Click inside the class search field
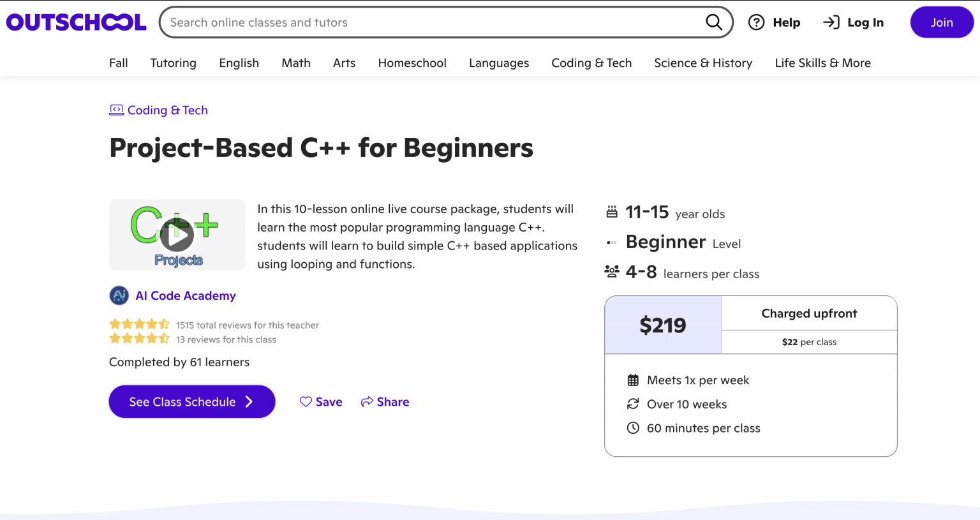 pyautogui.click(x=415, y=22)
